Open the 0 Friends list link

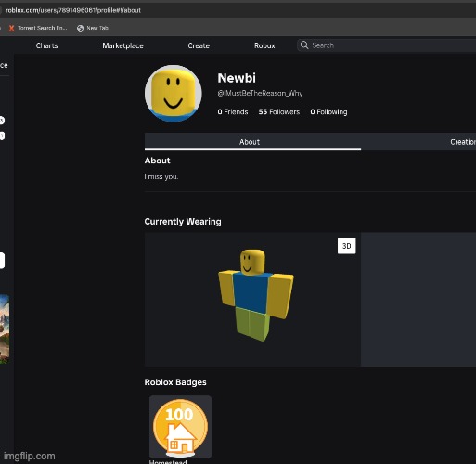[233, 112]
